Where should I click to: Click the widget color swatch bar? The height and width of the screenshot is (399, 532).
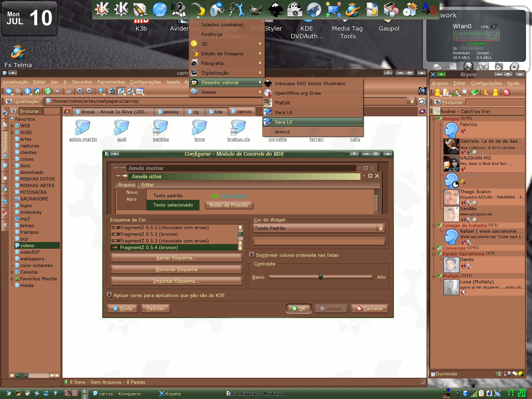(x=319, y=241)
